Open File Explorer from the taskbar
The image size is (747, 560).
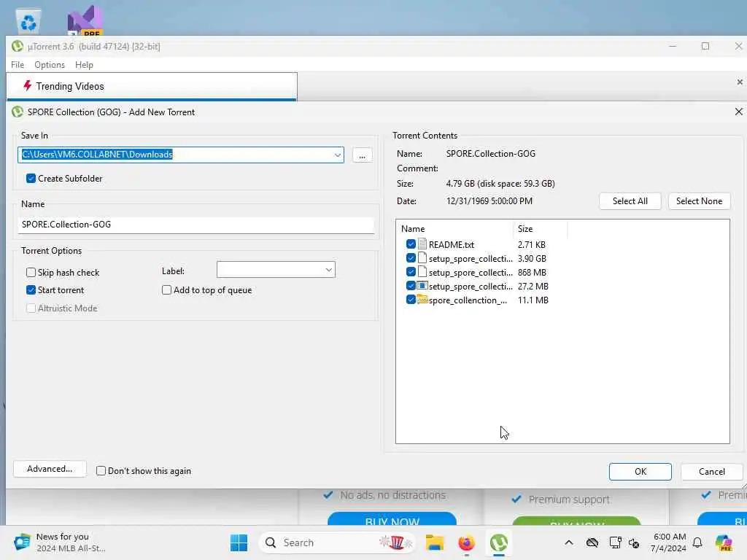click(x=435, y=542)
